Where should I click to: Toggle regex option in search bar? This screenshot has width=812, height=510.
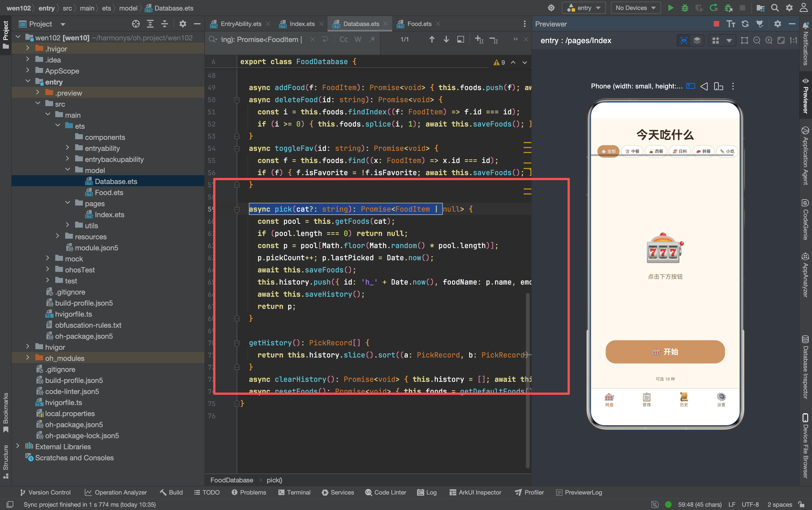(372, 40)
